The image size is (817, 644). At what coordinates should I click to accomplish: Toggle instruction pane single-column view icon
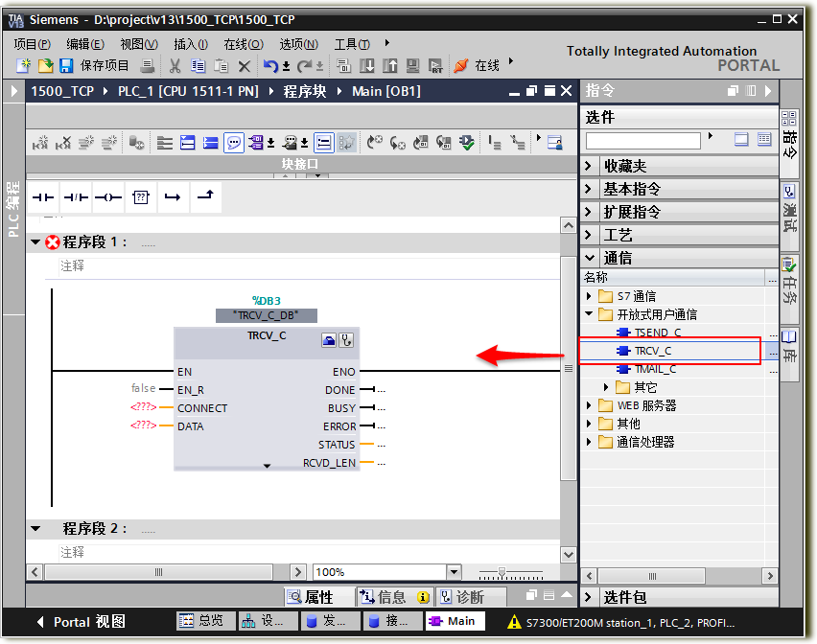coord(741,140)
